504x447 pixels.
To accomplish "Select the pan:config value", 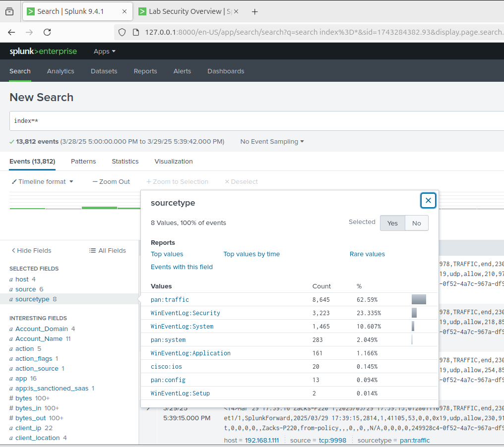I will coord(168,380).
